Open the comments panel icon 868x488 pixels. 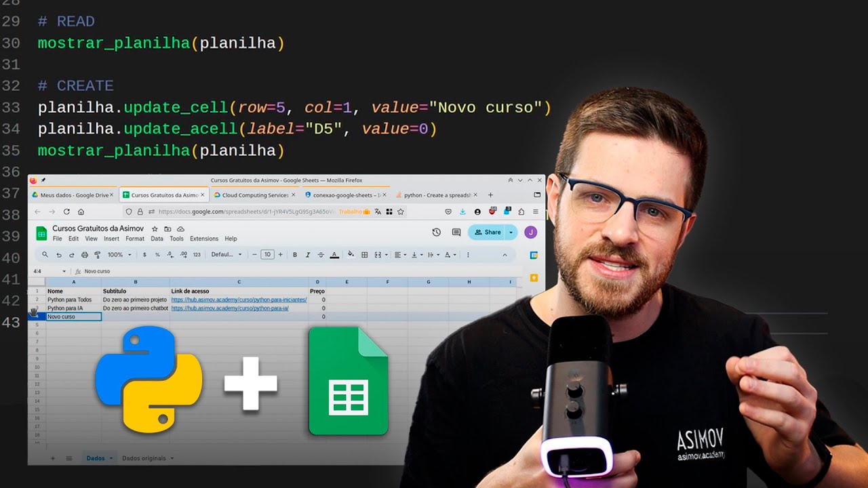tap(456, 232)
